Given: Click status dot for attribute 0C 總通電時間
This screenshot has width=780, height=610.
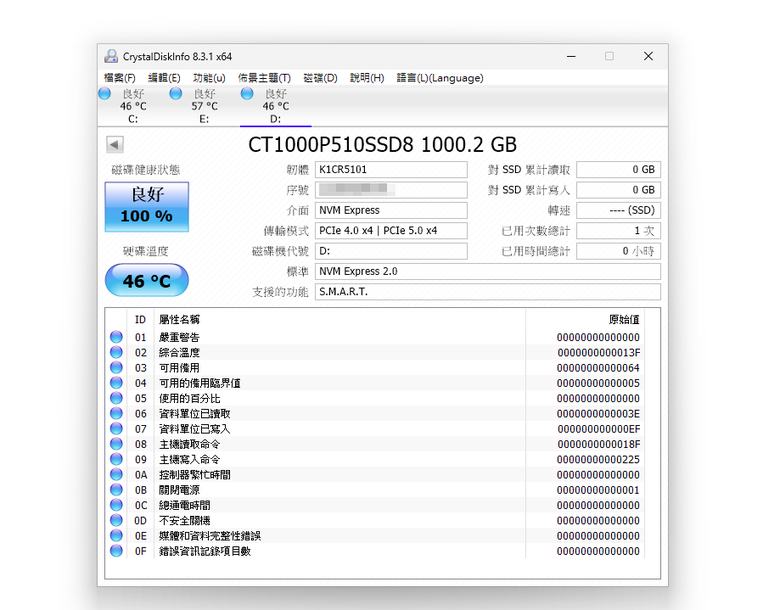Looking at the screenshot, I should 116,505.
